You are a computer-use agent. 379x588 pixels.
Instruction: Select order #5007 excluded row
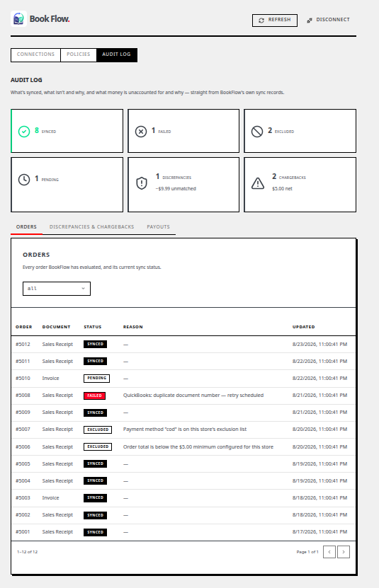pos(183,430)
